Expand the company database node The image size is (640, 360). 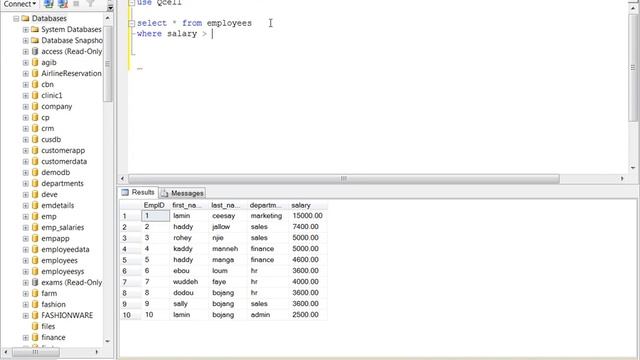pyautogui.click(x=25, y=107)
